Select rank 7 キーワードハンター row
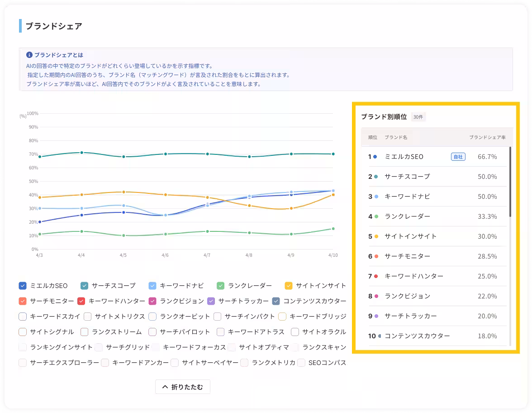 [434, 276]
